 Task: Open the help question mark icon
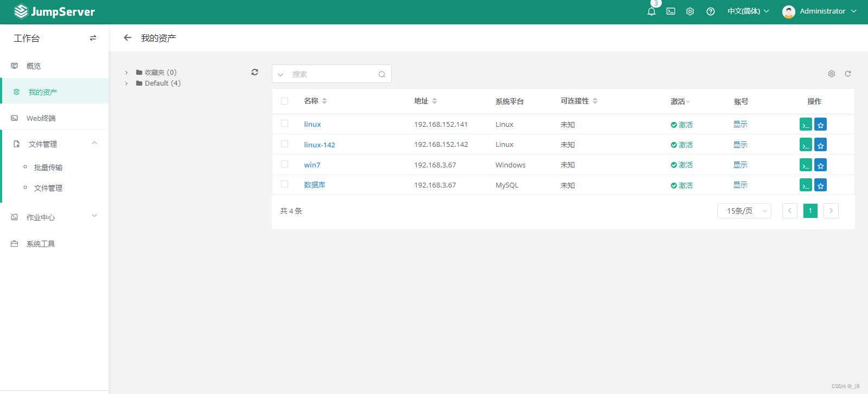(x=711, y=11)
